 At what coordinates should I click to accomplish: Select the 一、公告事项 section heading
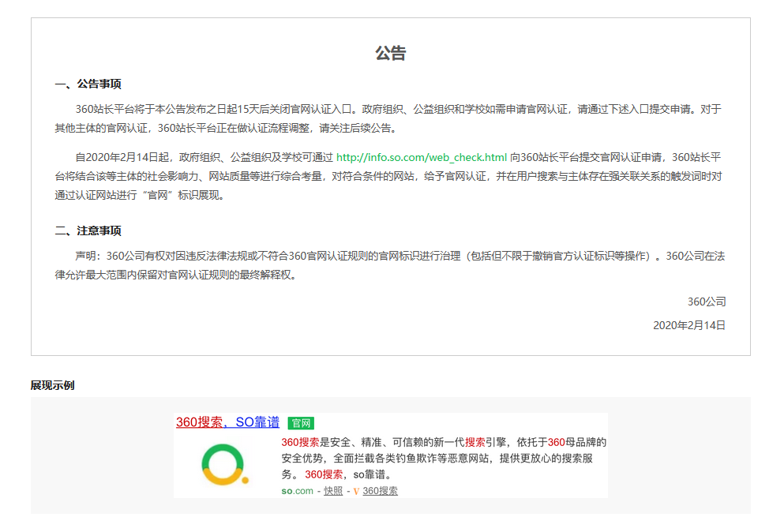point(88,84)
